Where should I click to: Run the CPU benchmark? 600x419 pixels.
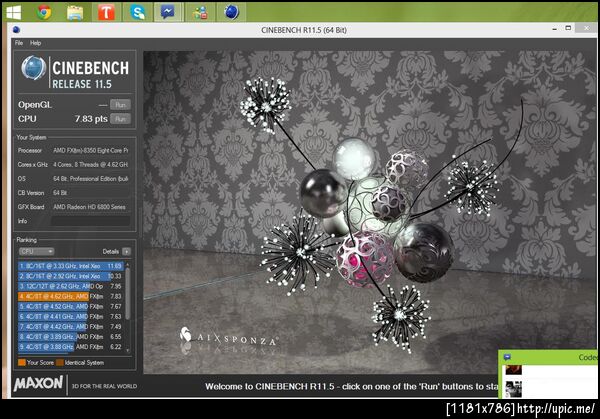(x=121, y=119)
